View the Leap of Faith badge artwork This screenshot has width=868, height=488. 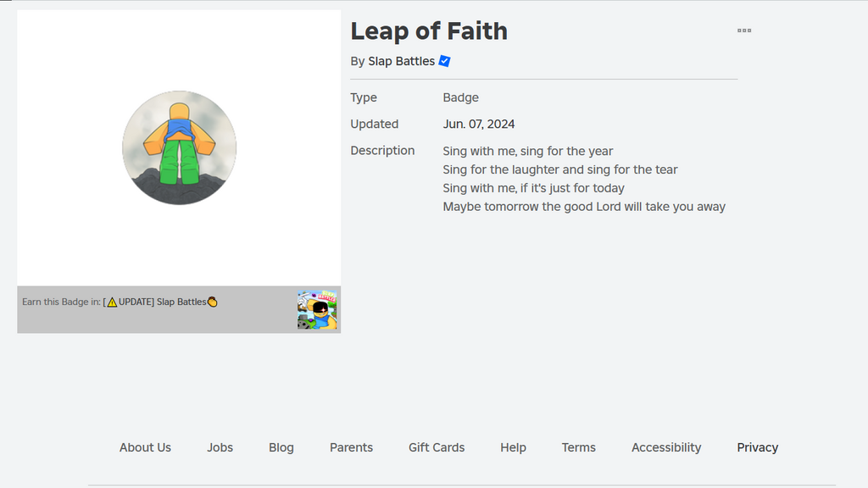179,147
